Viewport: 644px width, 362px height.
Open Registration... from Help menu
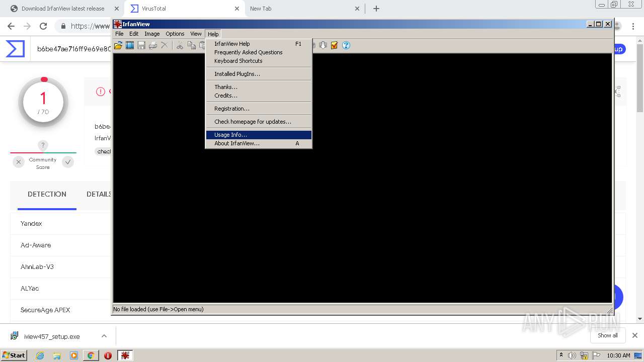259,109
